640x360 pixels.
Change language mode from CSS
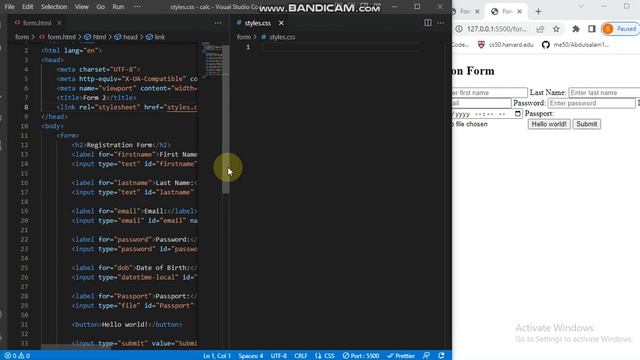pos(325,356)
